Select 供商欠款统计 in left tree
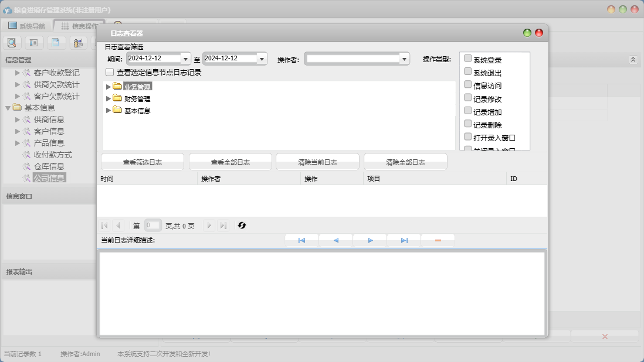This screenshot has width=644, height=362. click(x=57, y=84)
